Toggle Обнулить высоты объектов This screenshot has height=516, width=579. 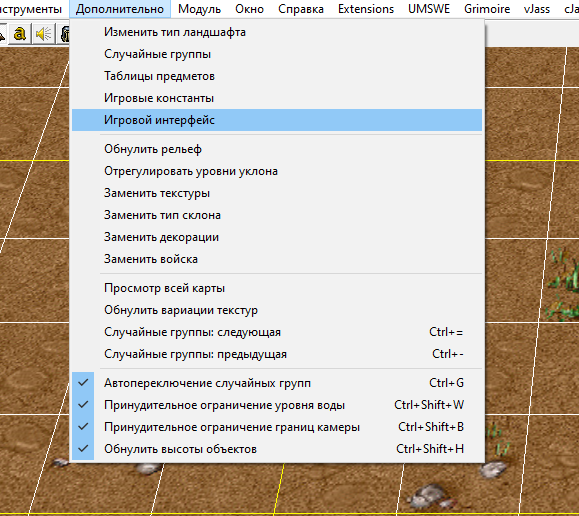click(x=277, y=449)
